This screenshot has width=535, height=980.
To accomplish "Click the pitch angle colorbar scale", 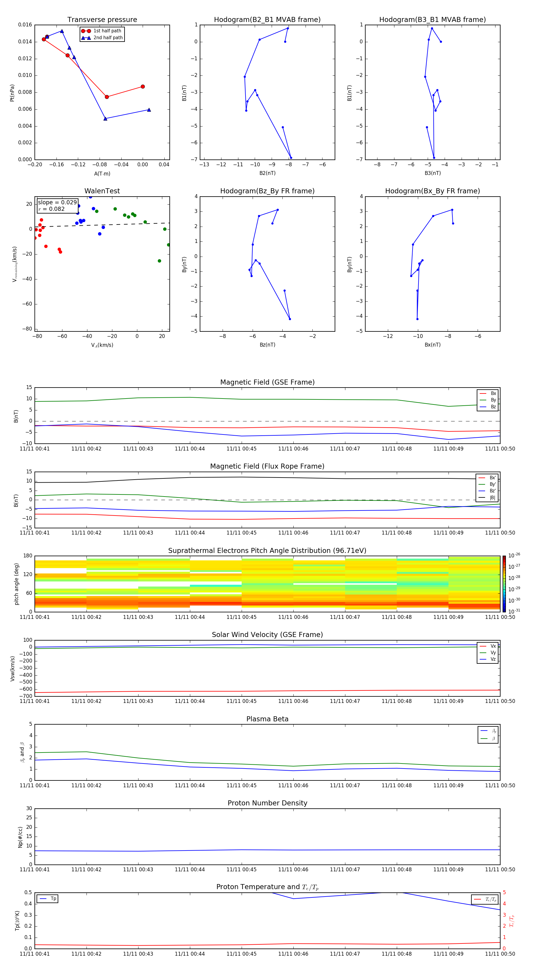I will point(504,584).
